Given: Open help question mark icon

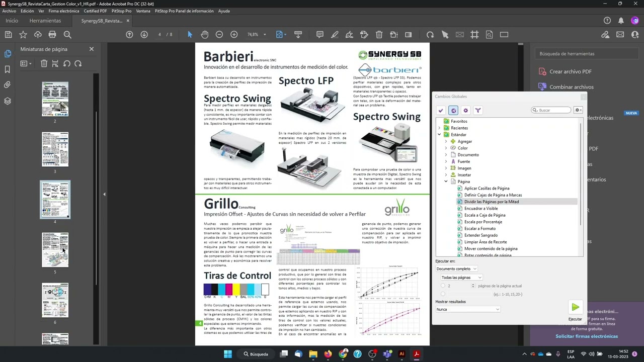Looking at the screenshot, I should [607, 21].
